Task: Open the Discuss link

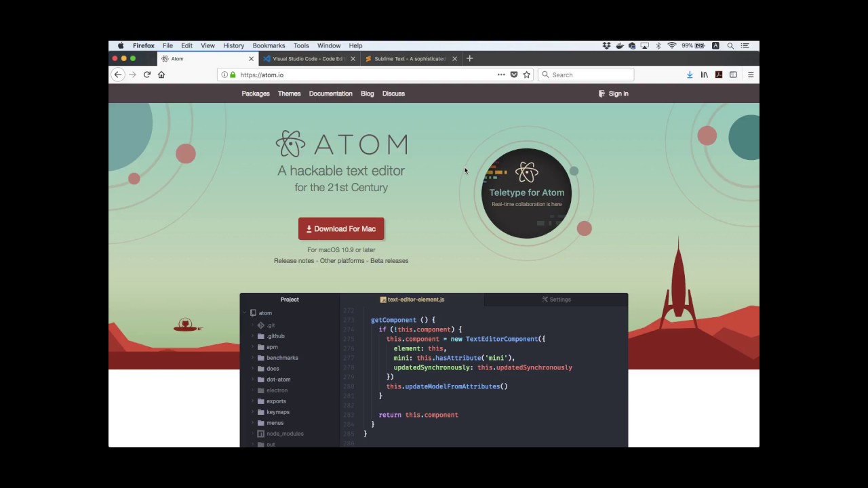Action: point(393,94)
